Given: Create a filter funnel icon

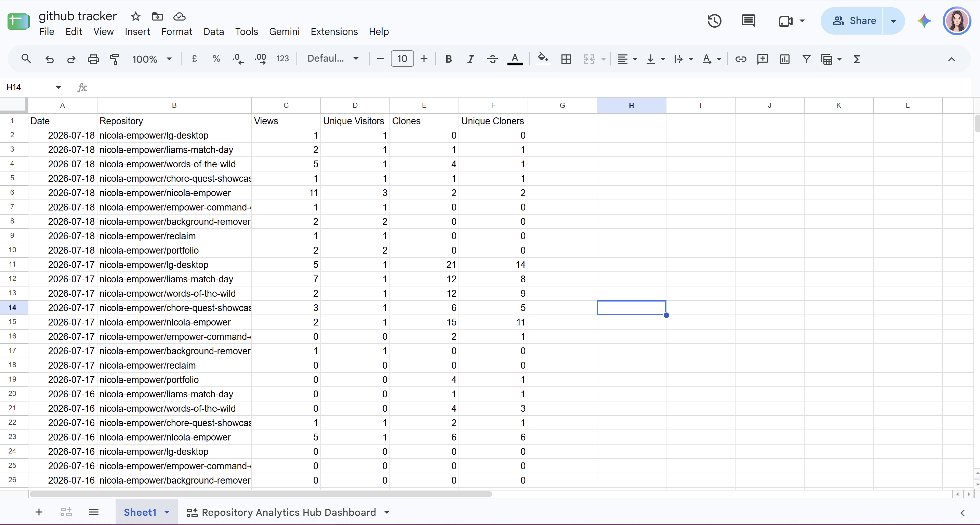Looking at the screenshot, I should point(806,59).
